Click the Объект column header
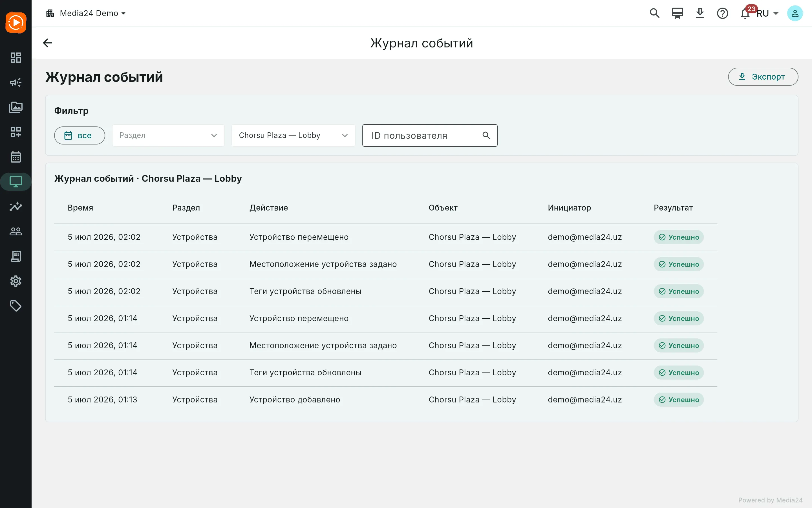Image resolution: width=812 pixels, height=508 pixels. click(443, 208)
